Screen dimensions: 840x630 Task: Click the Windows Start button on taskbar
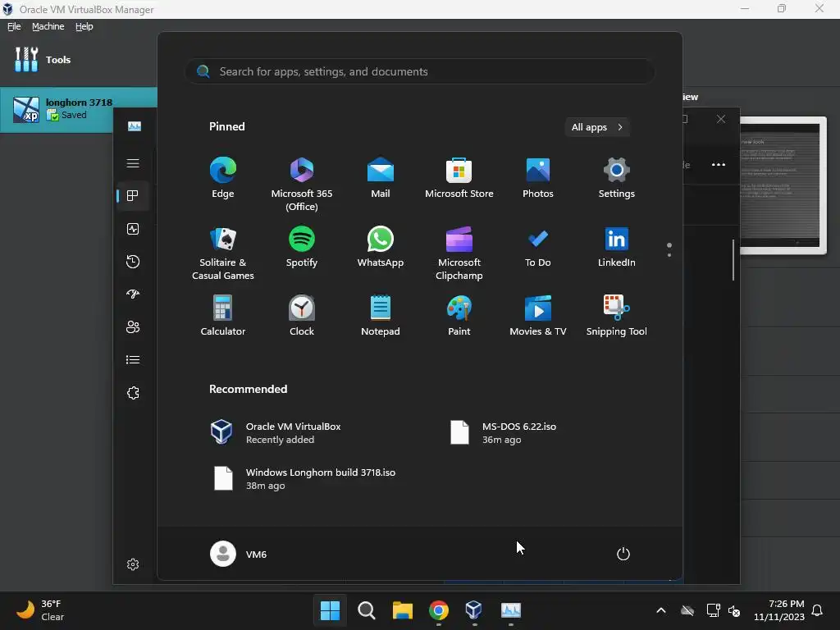tap(330, 609)
